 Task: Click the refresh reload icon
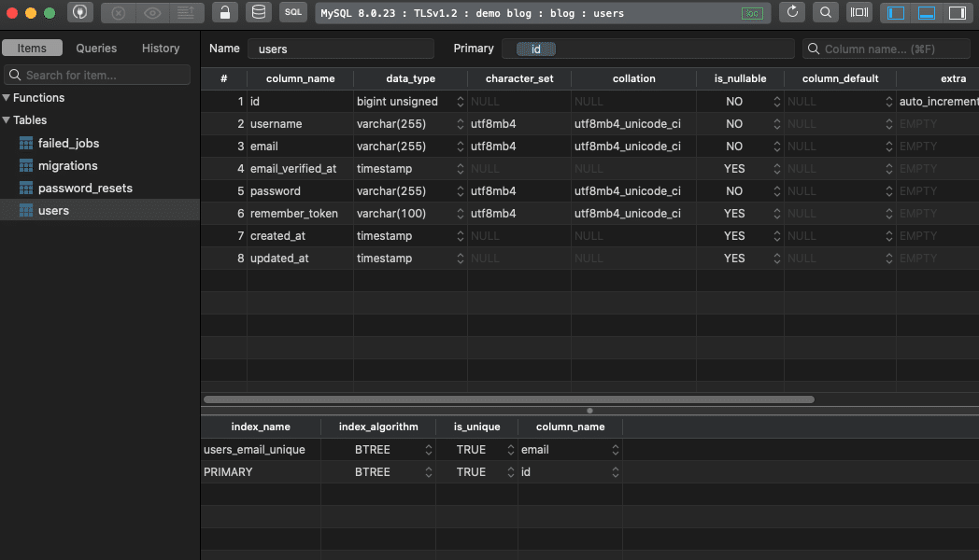coord(792,12)
